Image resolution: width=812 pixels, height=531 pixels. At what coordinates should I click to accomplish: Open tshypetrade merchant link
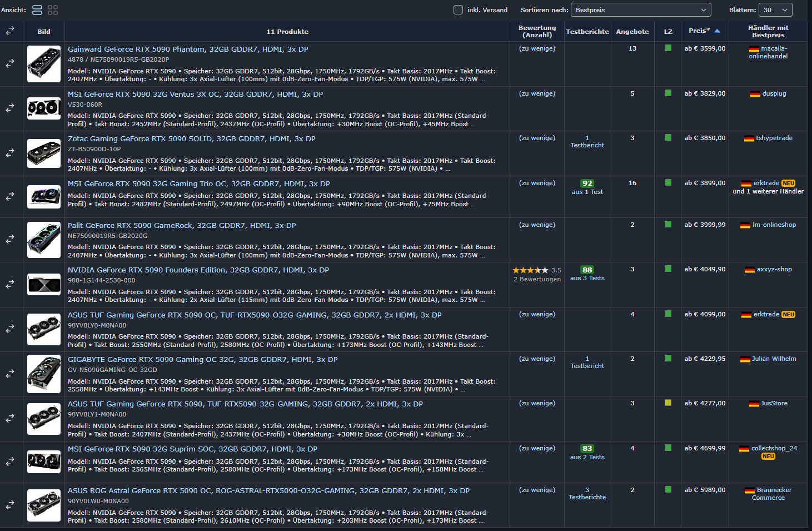[774, 138]
